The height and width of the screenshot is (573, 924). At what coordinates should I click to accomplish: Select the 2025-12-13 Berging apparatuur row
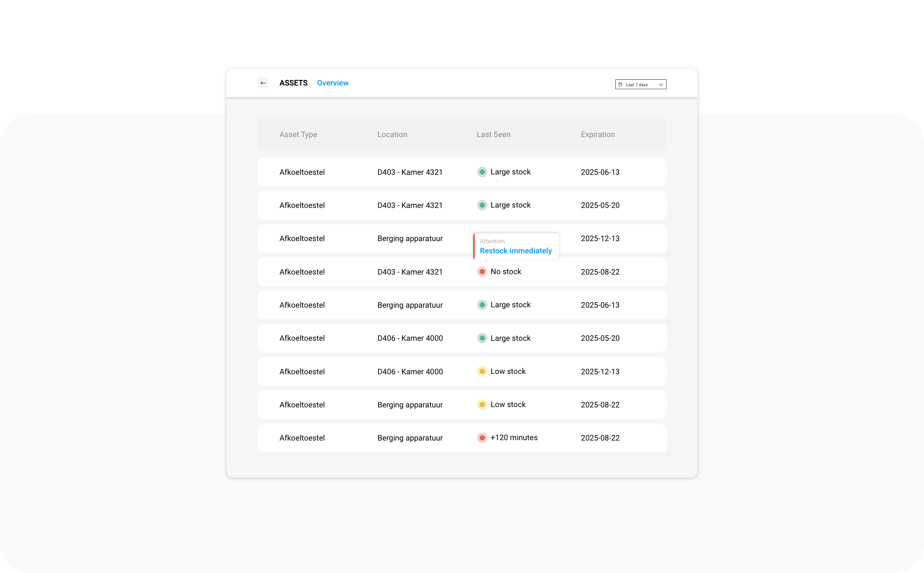pyautogui.click(x=410, y=238)
